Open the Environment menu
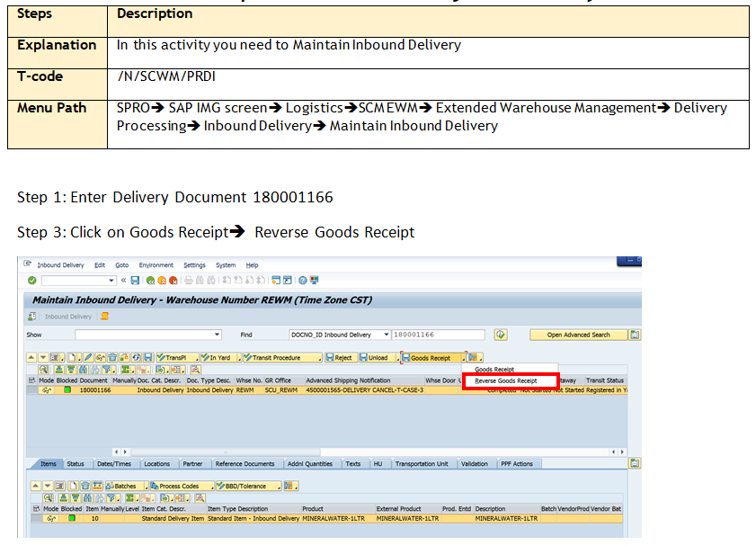The image size is (756, 545). 156,265
